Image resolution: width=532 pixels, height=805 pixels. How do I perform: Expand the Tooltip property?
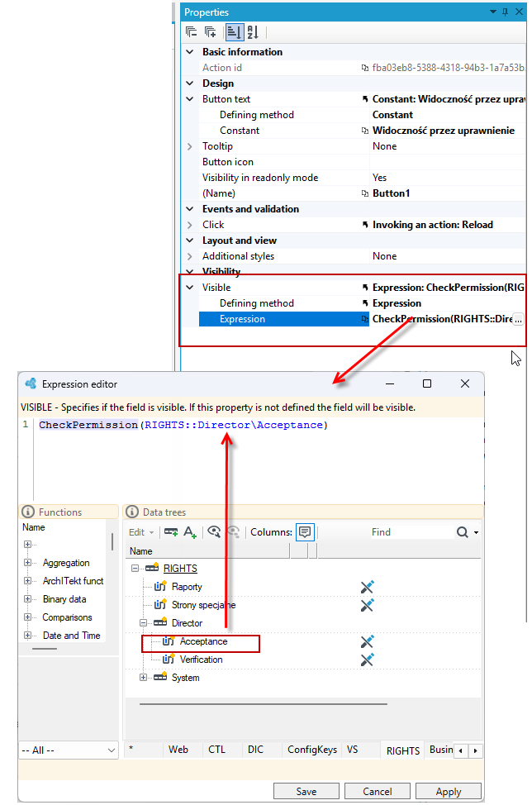tap(190, 146)
